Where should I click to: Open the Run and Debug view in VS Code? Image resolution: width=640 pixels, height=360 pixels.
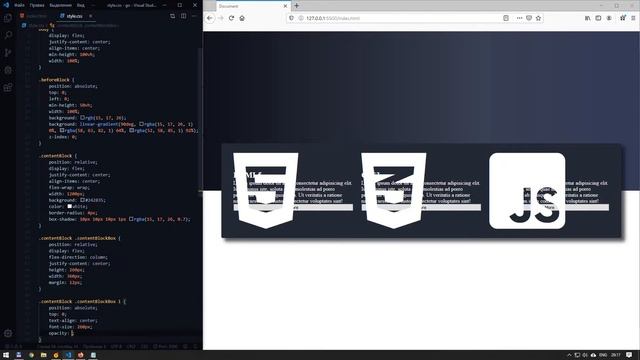pos(8,70)
